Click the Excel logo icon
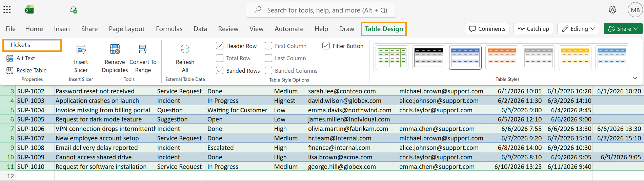The image size is (644, 181). 29,10
